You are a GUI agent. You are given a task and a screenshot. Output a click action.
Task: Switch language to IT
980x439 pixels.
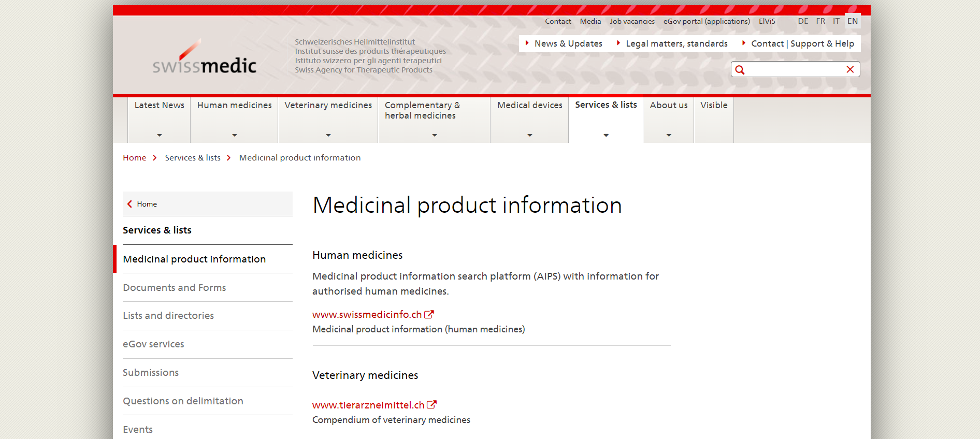pyautogui.click(x=836, y=21)
